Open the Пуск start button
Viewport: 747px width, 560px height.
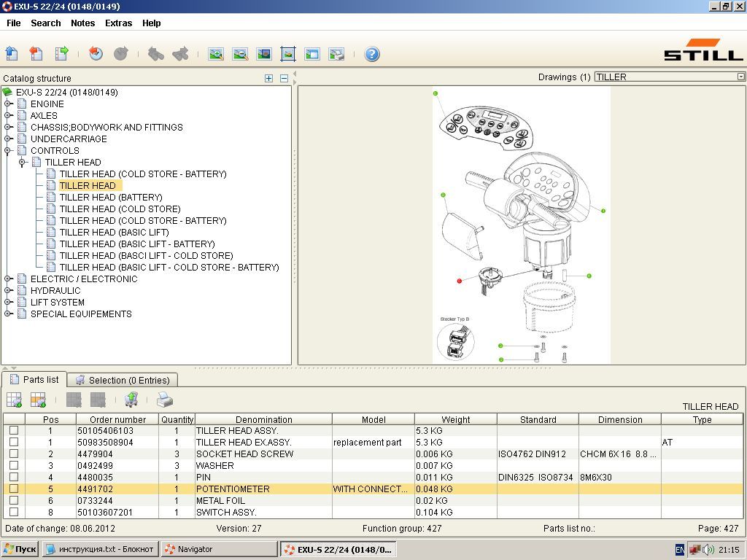[20, 550]
